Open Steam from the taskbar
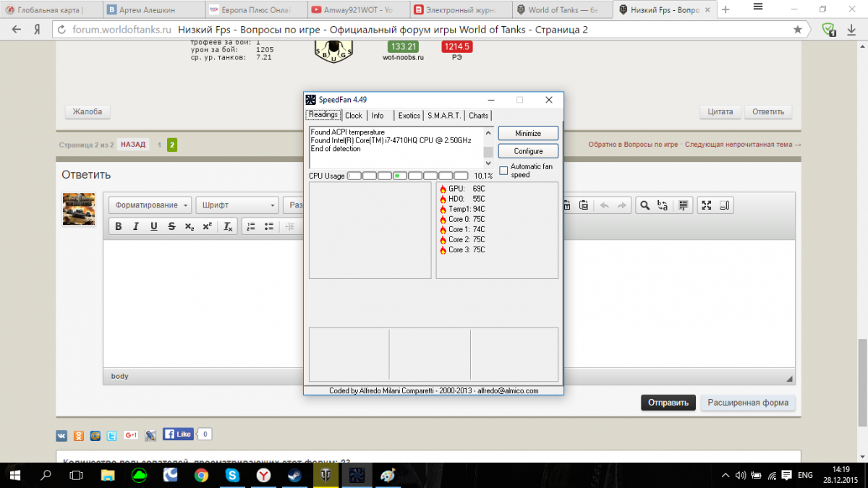 pos(294,475)
